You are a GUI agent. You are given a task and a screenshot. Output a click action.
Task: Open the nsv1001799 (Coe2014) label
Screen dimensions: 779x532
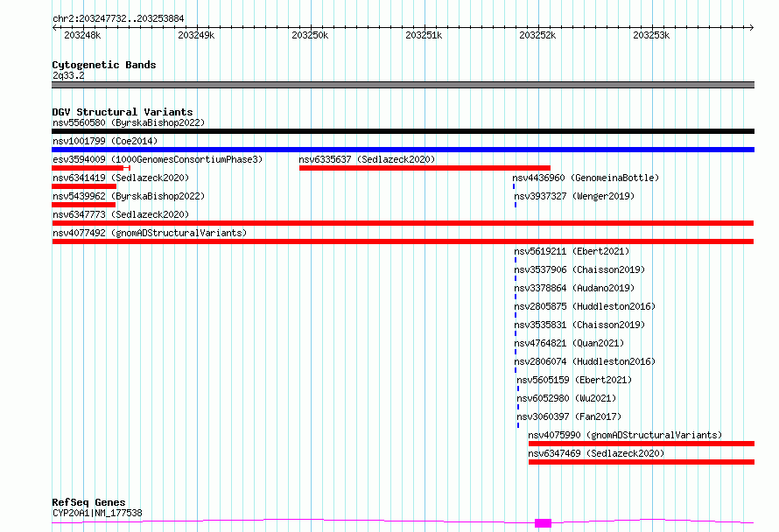[105, 141]
